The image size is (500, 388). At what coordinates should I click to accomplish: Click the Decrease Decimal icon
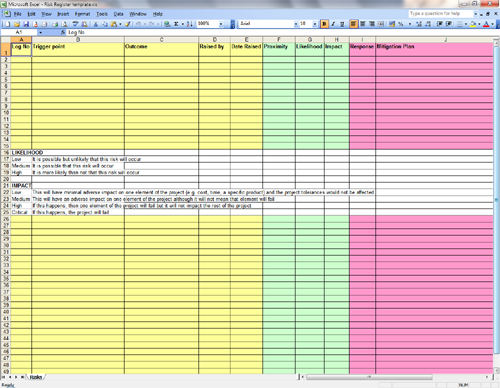428,24
